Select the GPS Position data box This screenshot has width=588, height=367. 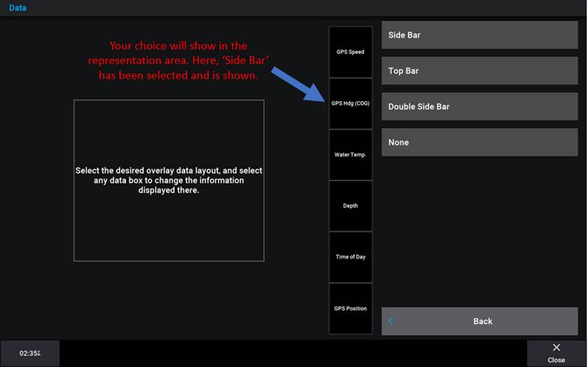351,308
